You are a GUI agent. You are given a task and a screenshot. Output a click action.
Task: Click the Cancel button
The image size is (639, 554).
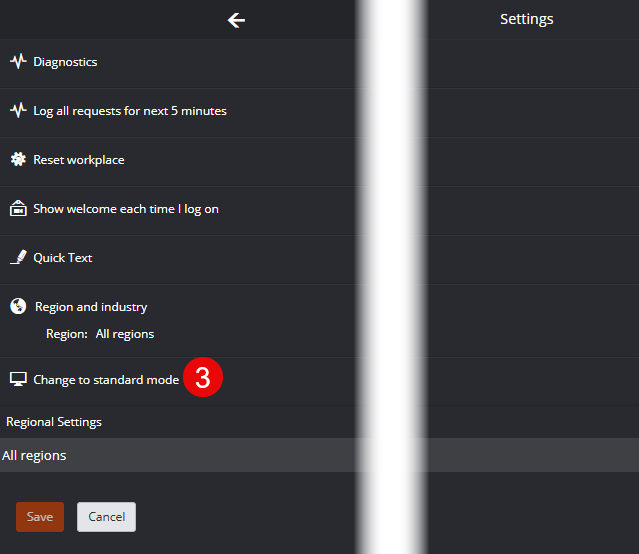click(x=106, y=517)
